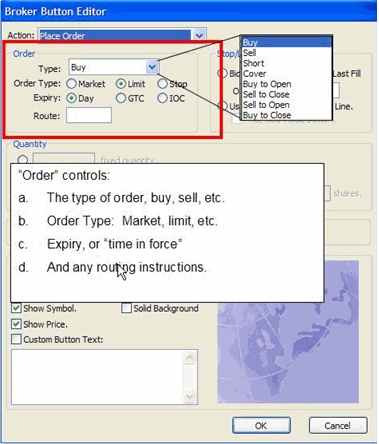Pick Buy from the type list
The width and height of the screenshot is (379, 444).
[x=286, y=42]
